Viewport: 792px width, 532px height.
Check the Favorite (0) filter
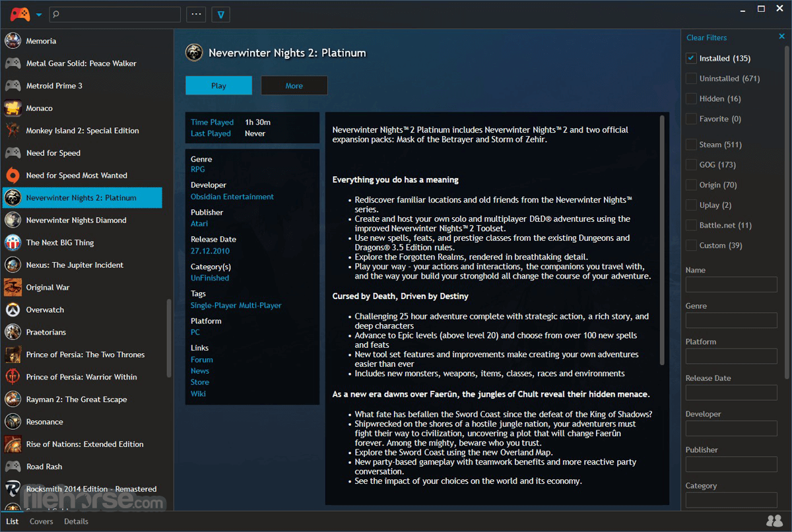click(x=691, y=119)
